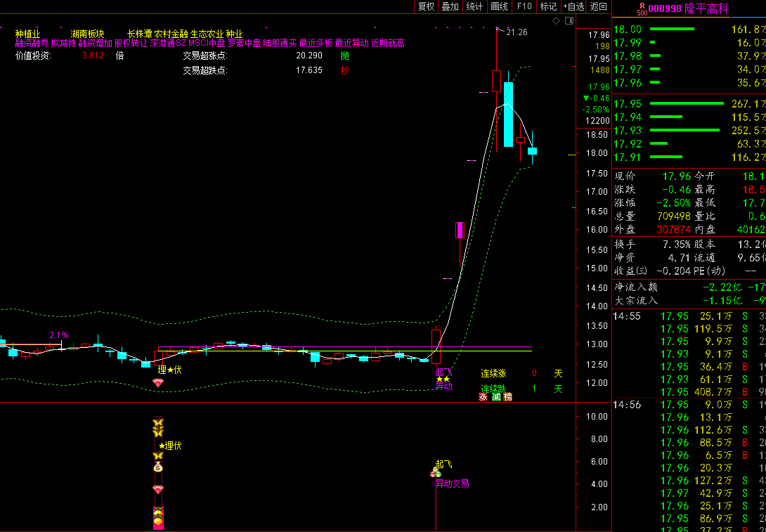Image resolution: width=766 pixels, height=532 pixels.
Task: Add stock via +自选 button
Action: click(x=573, y=6)
